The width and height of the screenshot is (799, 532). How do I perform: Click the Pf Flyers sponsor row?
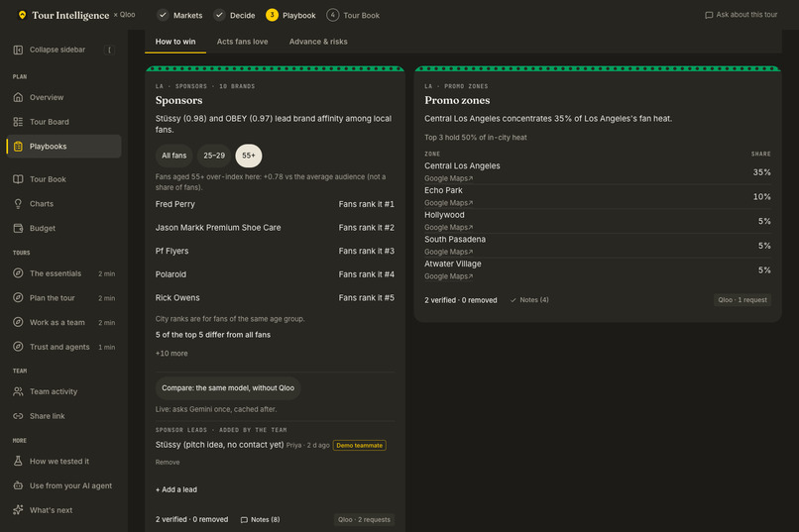(x=275, y=251)
